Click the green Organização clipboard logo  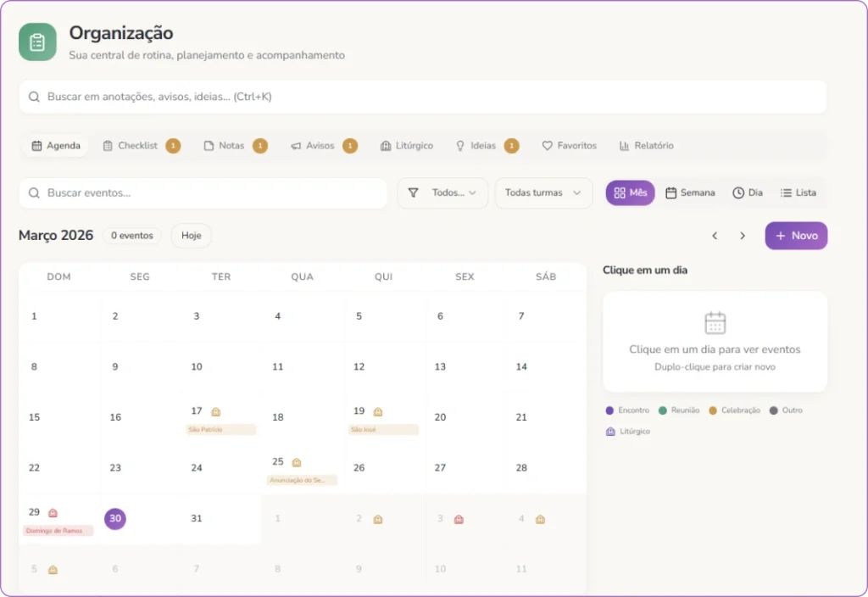pyautogui.click(x=37, y=42)
